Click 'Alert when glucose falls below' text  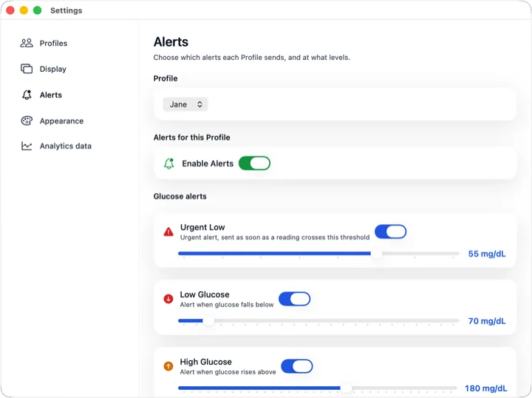tap(227, 305)
